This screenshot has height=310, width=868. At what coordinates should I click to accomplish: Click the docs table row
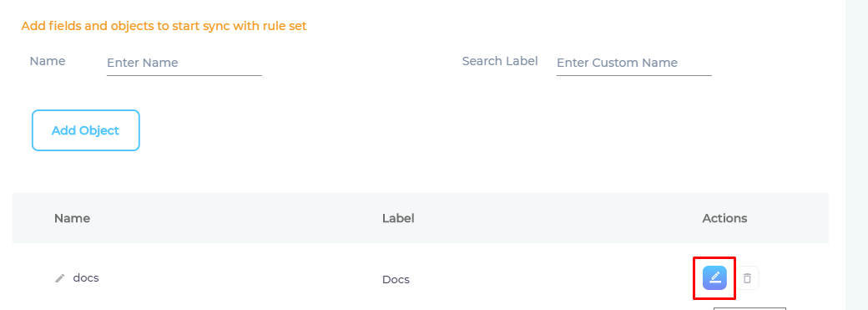click(420, 277)
